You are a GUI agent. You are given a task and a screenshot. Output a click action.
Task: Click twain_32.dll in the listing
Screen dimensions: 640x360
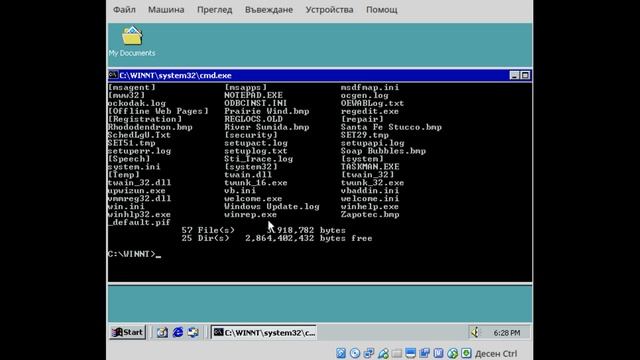[139, 182]
